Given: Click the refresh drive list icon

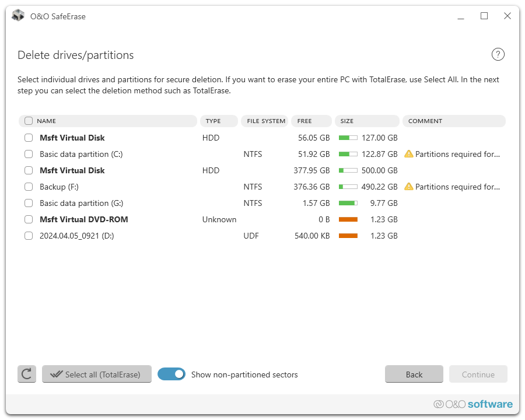Looking at the screenshot, I should pyautogui.click(x=27, y=374).
